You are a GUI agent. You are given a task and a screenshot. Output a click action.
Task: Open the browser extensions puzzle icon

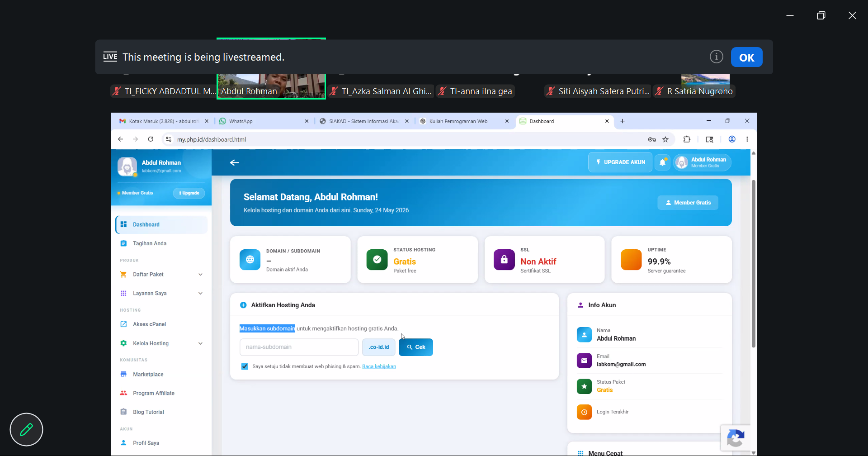coord(687,139)
